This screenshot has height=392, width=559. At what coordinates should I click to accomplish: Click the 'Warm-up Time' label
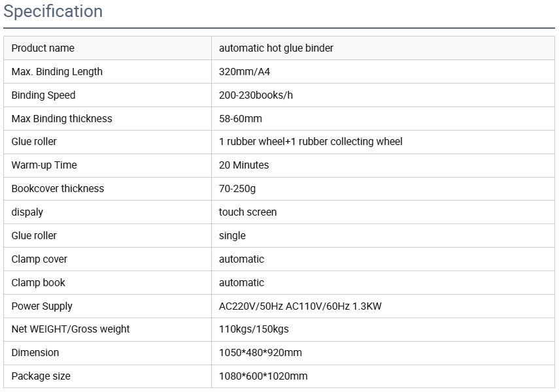tap(44, 165)
